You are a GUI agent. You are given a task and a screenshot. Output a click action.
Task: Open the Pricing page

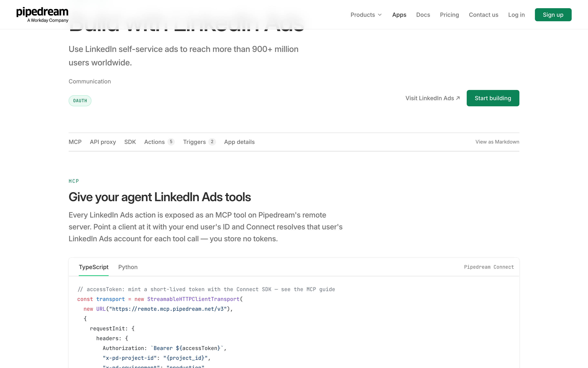tap(449, 15)
